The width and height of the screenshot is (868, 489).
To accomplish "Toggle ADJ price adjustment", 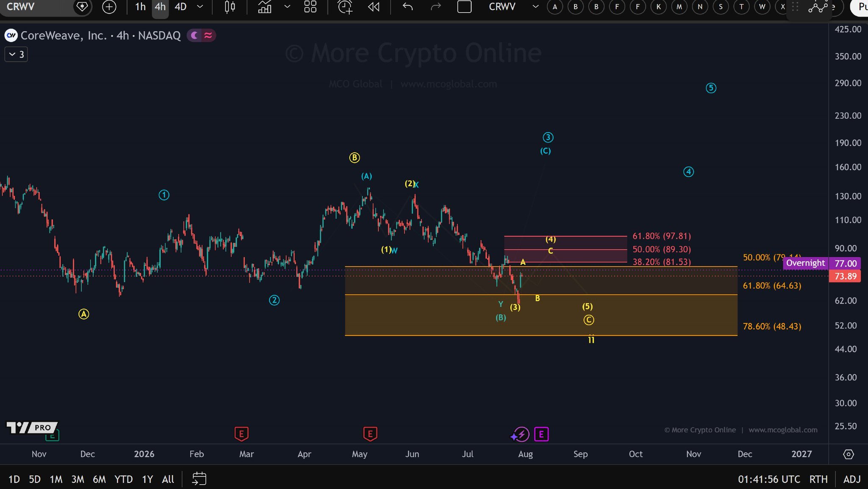I will click(852, 479).
